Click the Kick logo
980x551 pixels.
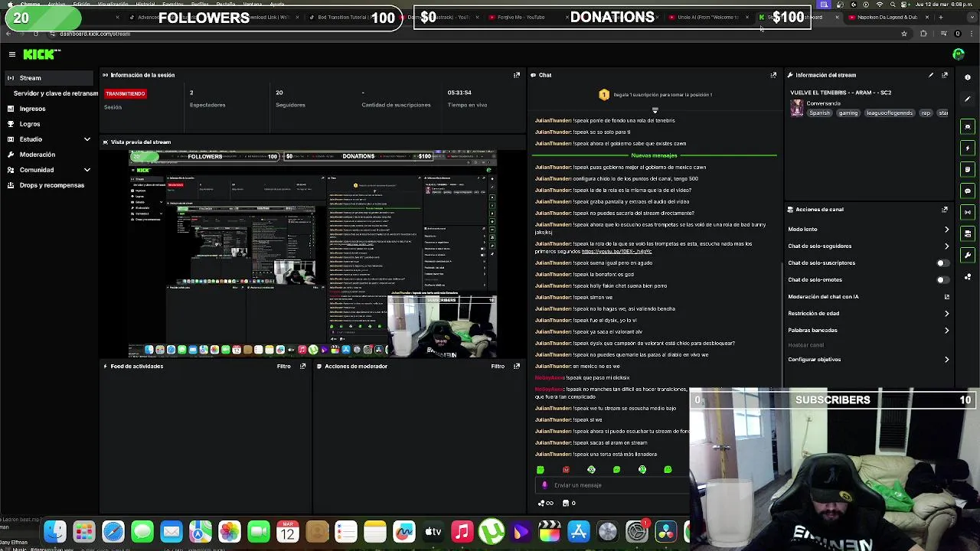(41, 54)
